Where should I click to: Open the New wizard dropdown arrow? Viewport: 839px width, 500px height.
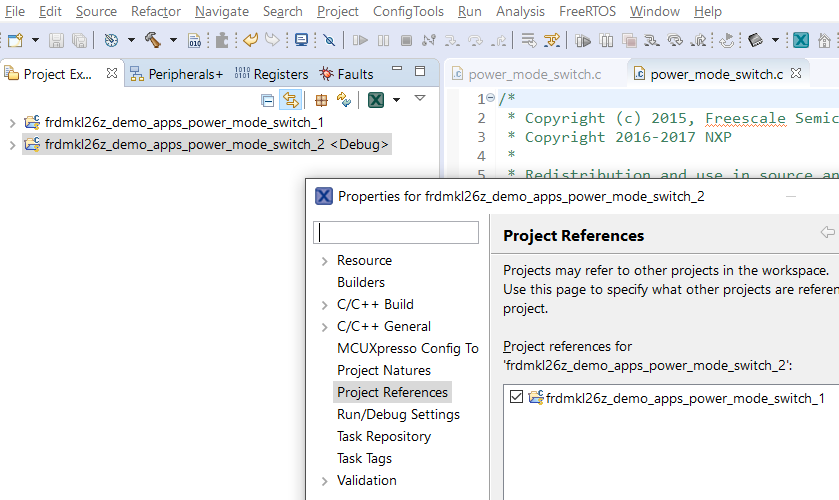(35, 40)
